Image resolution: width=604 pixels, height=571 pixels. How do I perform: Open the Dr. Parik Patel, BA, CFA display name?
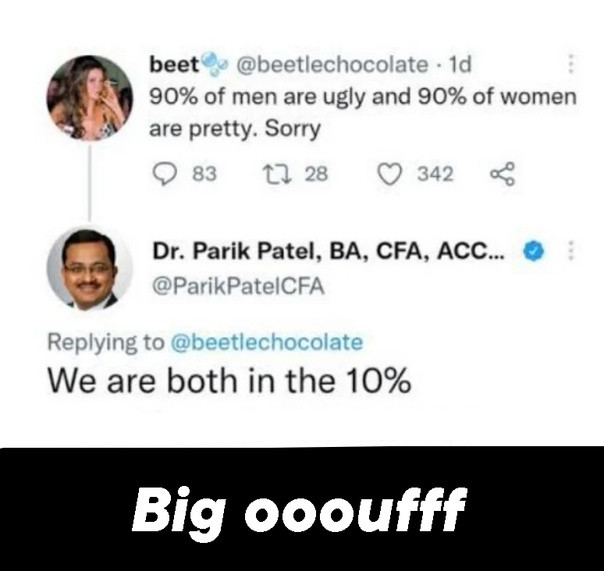pyautogui.click(x=328, y=251)
